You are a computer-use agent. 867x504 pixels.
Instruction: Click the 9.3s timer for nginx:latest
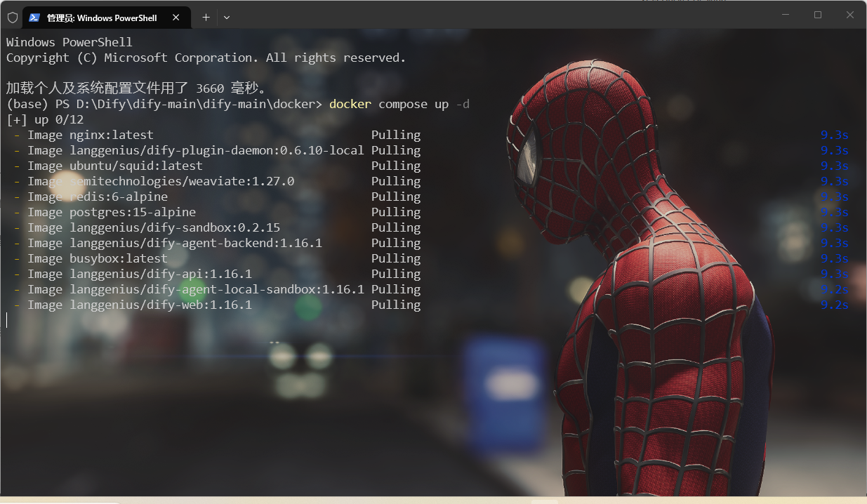[x=835, y=135]
